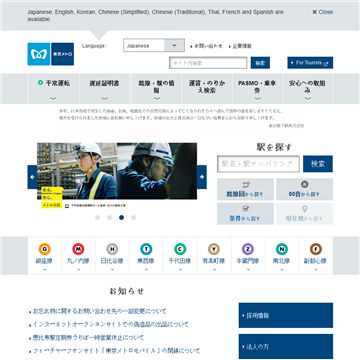Search stations by 条件 conditions
Viewport: 360px width, 360px height.
(x=245, y=214)
